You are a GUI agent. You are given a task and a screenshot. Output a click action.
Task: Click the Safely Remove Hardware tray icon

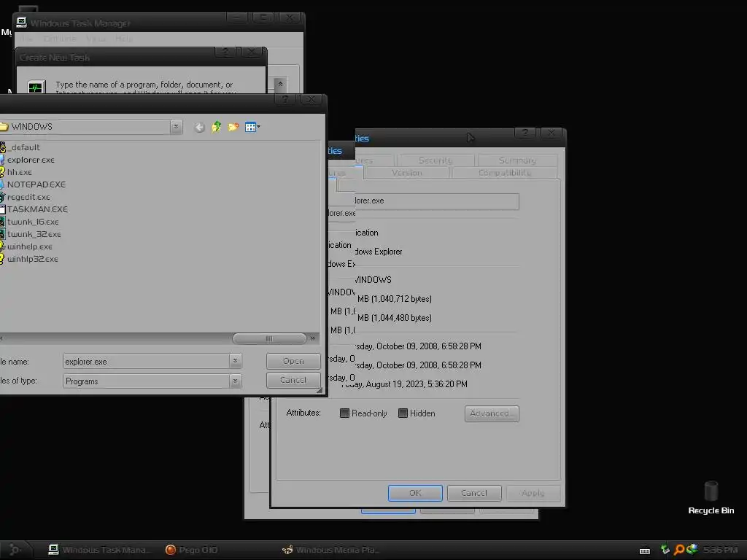coord(665,550)
